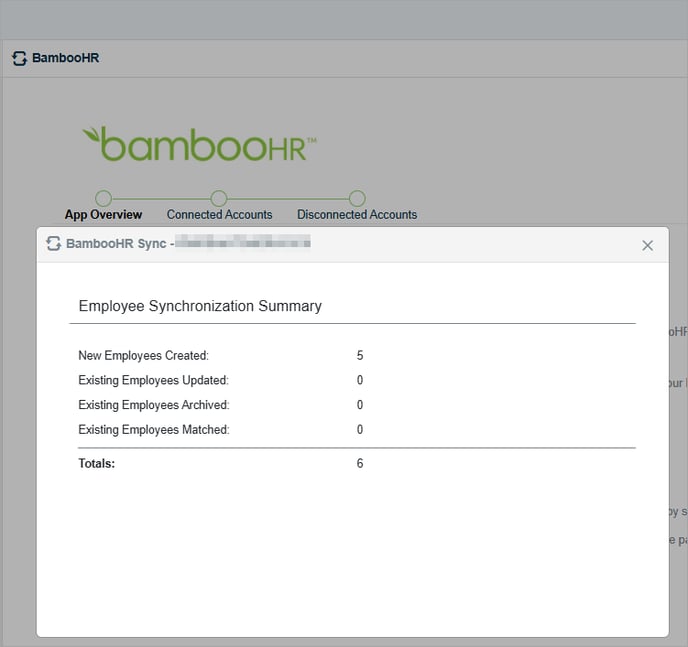Open the App Overview tab
This screenshot has height=647, width=688.
[104, 214]
